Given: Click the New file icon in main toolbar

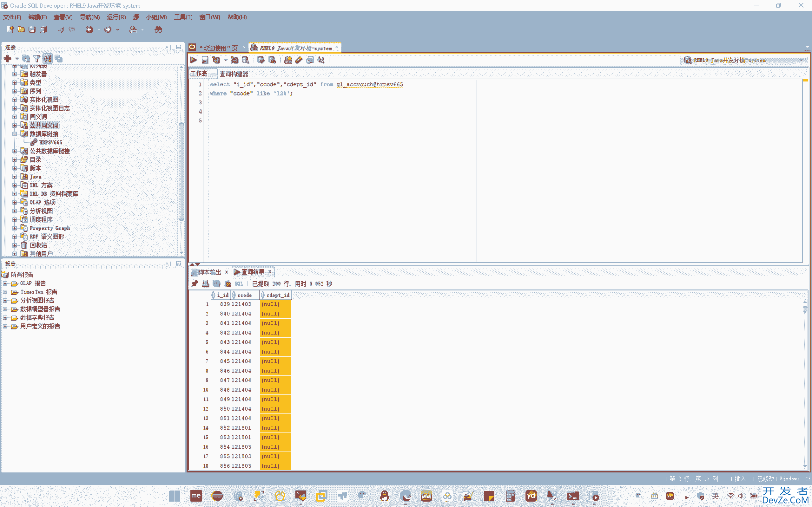Looking at the screenshot, I should [x=10, y=29].
